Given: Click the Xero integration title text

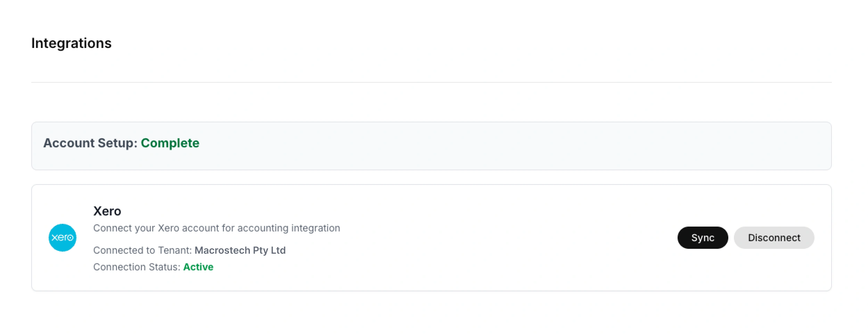Looking at the screenshot, I should pyautogui.click(x=108, y=211).
